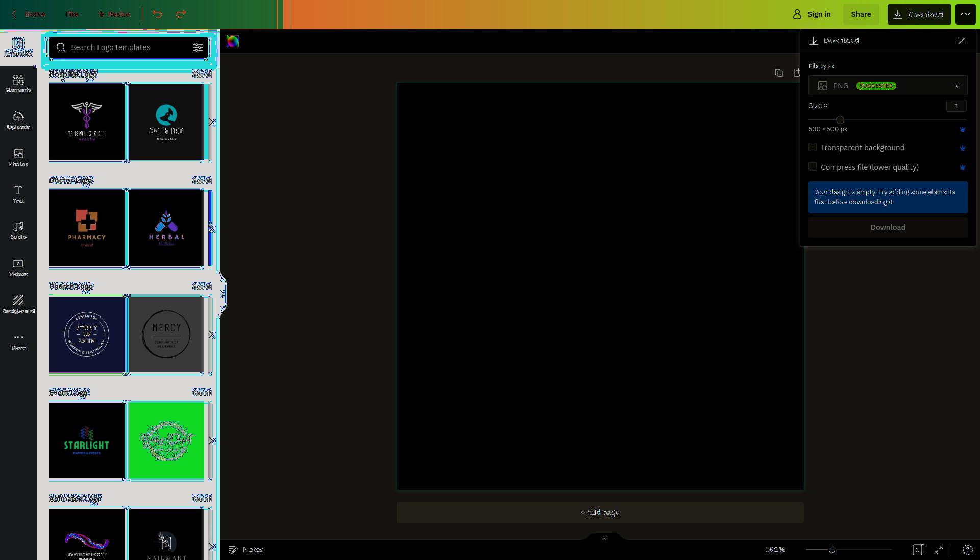Screen dimensions: 980x560
Task: Select the Cat & Dog template
Action: click(166, 122)
